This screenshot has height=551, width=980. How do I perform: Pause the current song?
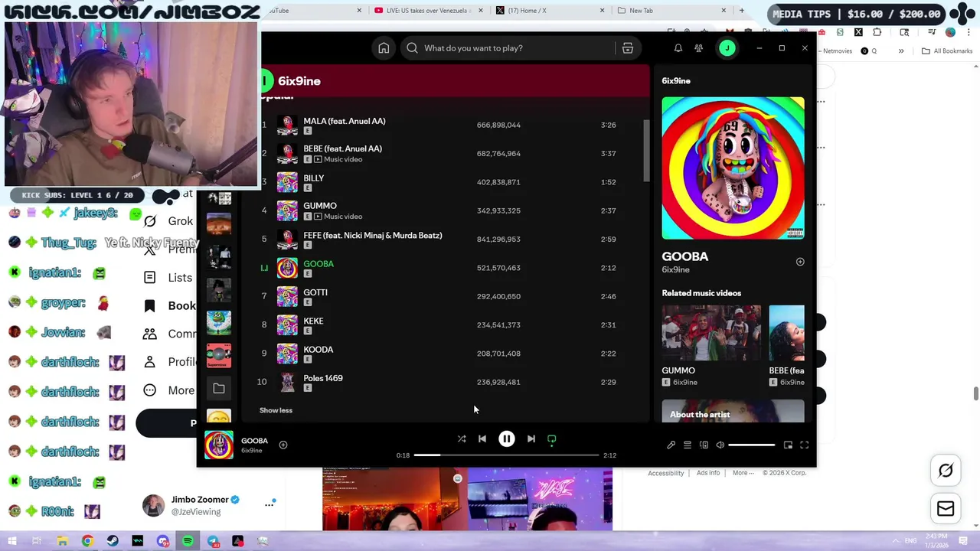pos(507,439)
